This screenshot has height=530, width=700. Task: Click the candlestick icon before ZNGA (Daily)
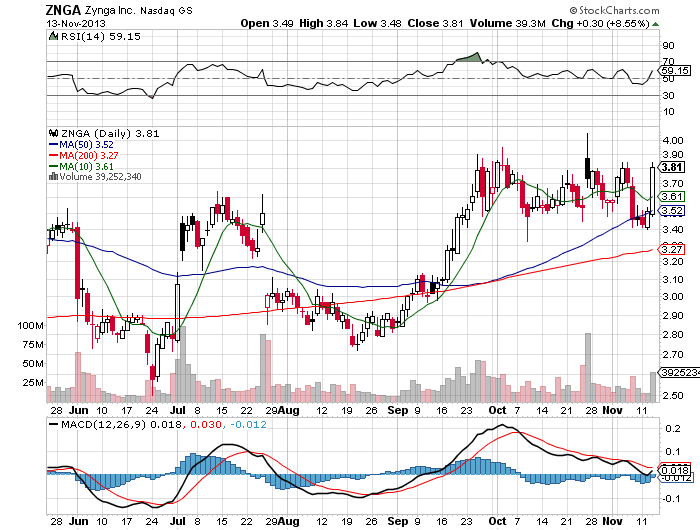[53, 133]
